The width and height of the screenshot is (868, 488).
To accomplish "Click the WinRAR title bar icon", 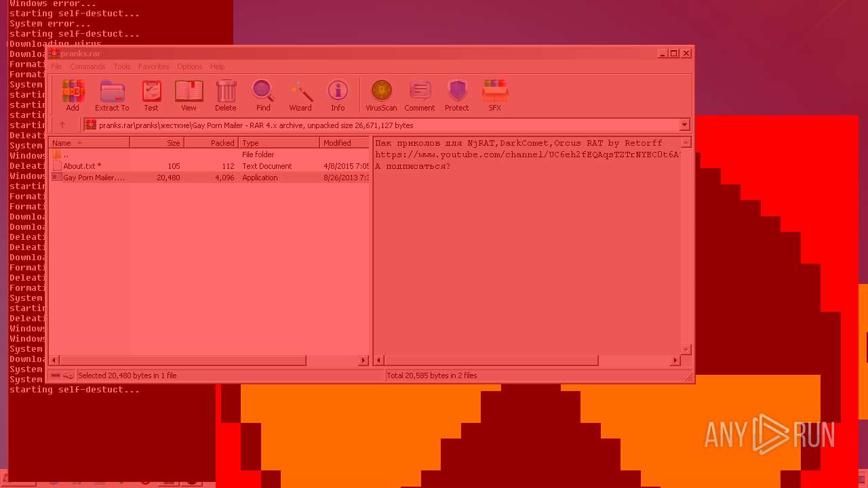I will pyautogui.click(x=54, y=54).
